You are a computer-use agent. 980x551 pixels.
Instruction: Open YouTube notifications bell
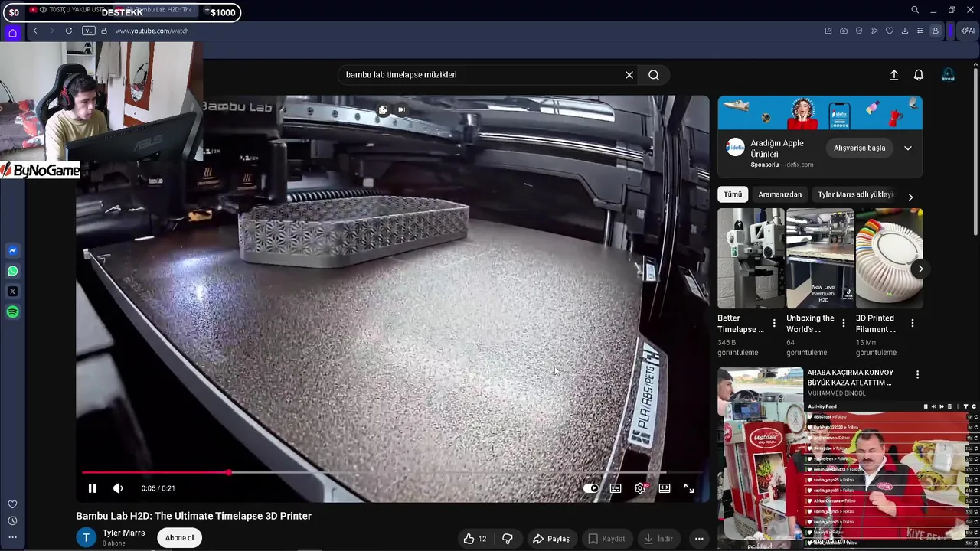pyautogui.click(x=919, y=75)
